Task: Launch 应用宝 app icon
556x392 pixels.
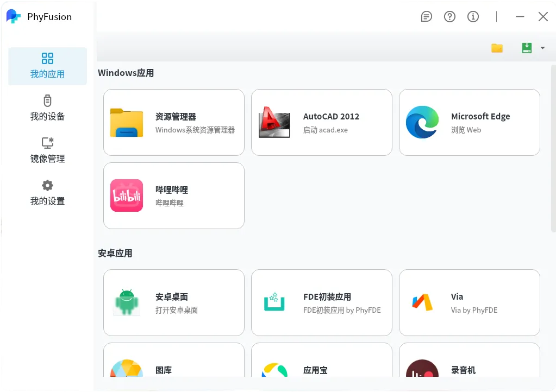Action: 274,370
